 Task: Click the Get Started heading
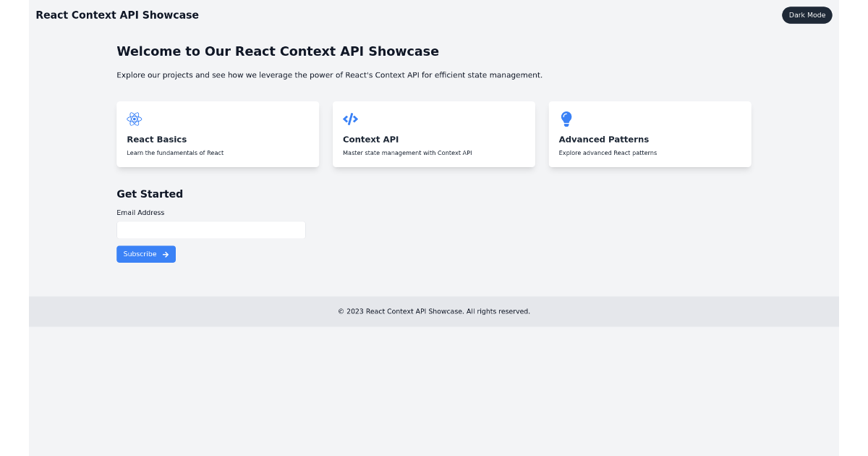tap(150, 194)
